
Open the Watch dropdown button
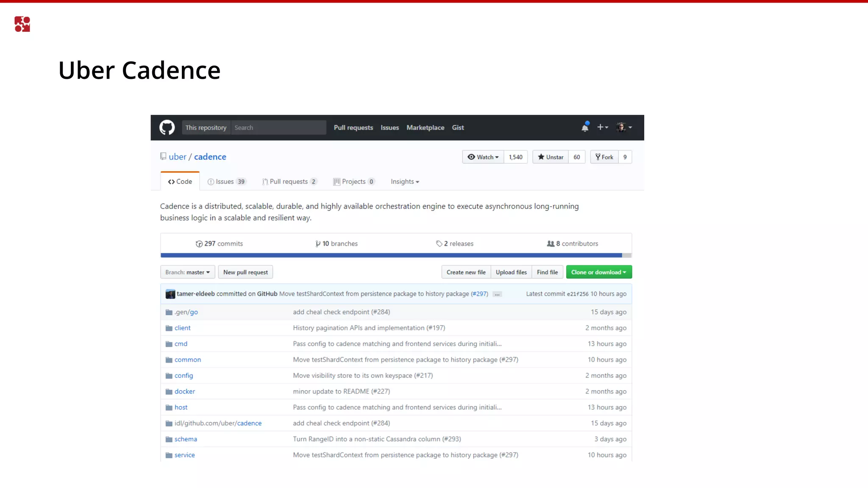[x=483, y=157]
